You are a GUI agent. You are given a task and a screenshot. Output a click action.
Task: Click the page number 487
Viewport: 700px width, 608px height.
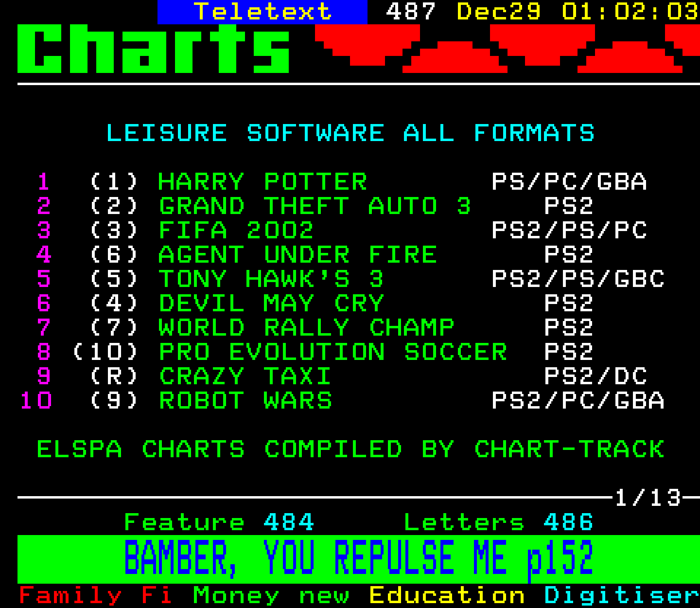411,12
